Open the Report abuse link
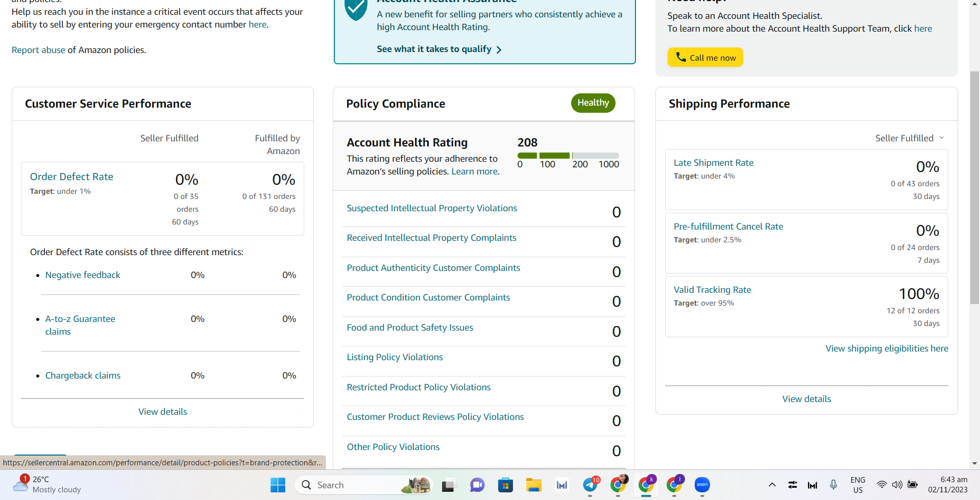This screenshot has height=500, width=980. click(38, 50)
